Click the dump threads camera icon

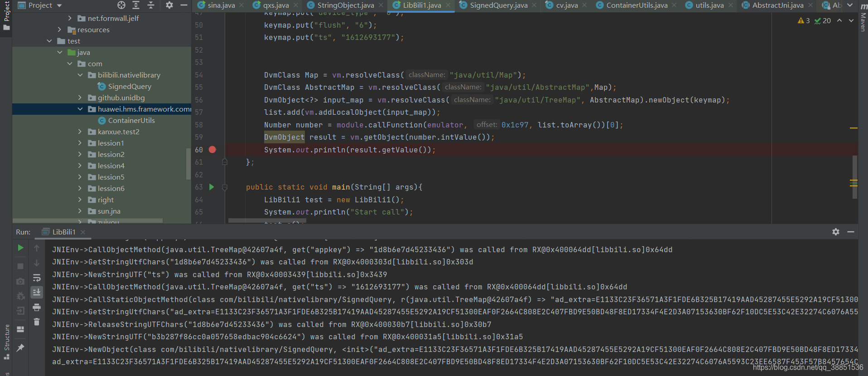(x=20, y=281)
